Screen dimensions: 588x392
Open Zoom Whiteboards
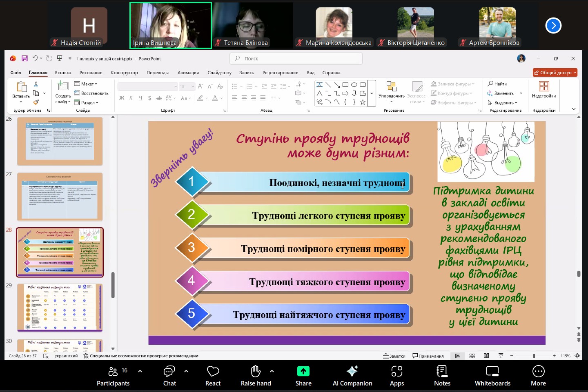492,375
